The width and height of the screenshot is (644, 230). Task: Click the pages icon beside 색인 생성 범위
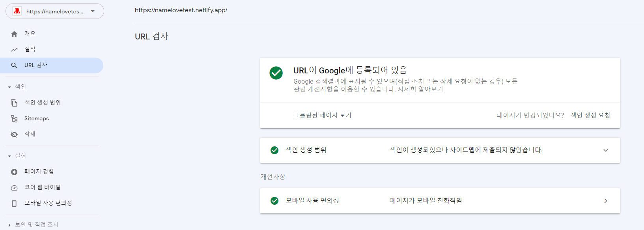[x=14, y=103]
